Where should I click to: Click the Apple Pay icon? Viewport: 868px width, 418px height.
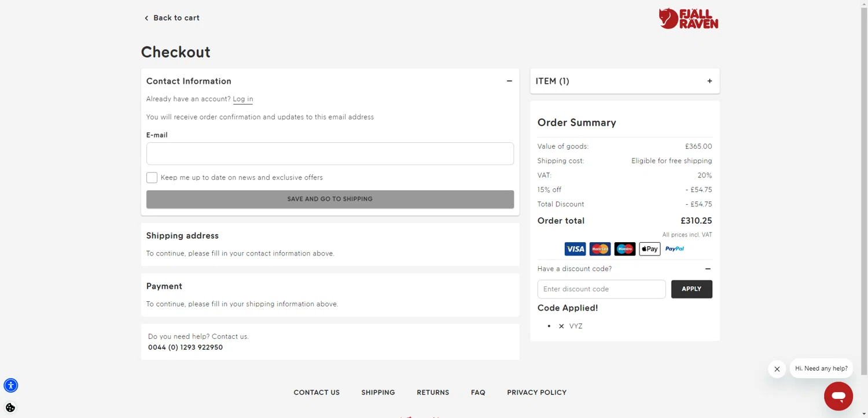pyautogui.click(x=650, y=249)
